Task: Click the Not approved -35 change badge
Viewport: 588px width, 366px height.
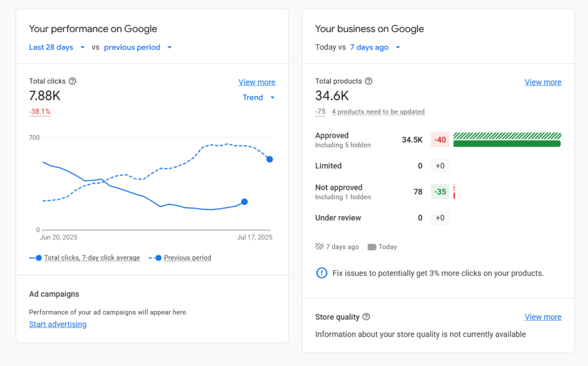Action: click(x=440, y=192)
